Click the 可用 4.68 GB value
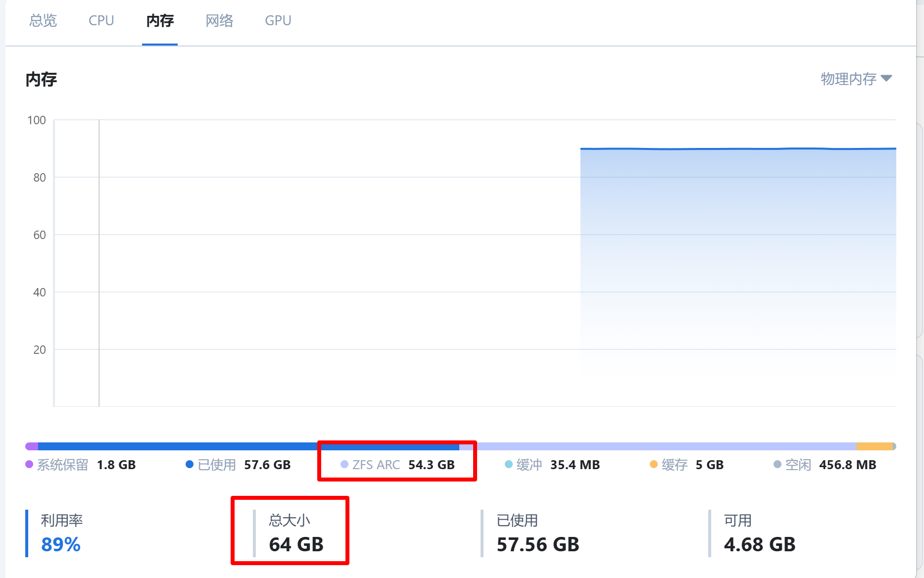Viewport: 924px width, 578px height. click(x=760, y=544)
